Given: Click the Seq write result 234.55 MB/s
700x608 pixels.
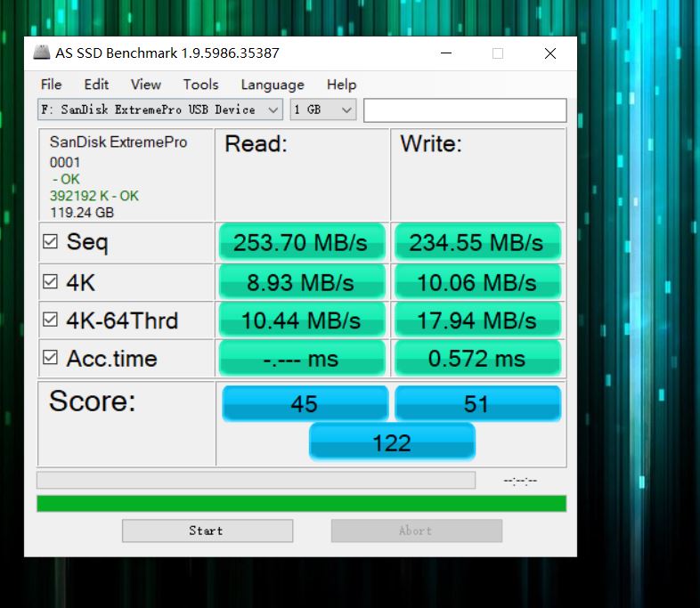Looking at the screenshot, I should [x=477, y=242].
